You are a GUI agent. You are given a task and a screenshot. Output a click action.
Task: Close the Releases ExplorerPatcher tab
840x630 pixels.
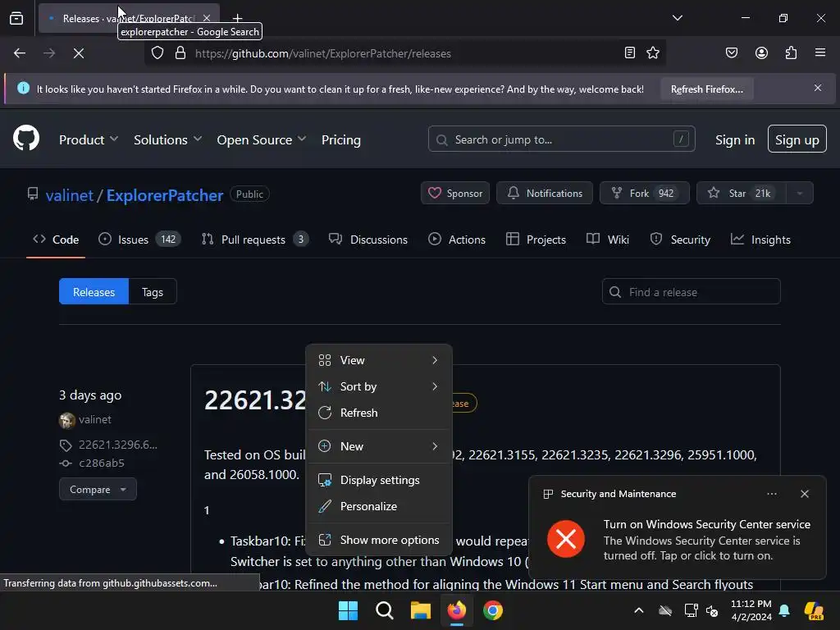point(207,18)
